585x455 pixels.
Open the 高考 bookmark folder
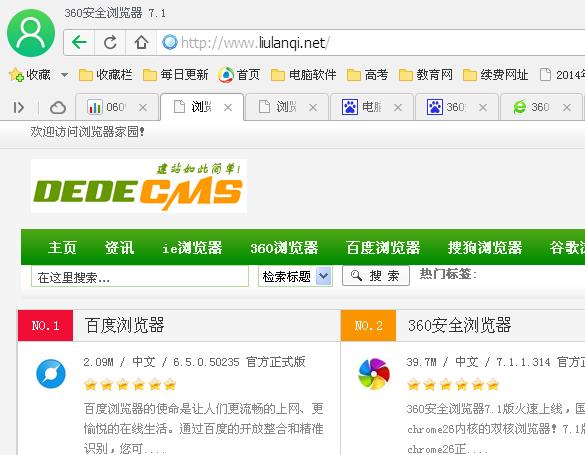(367, 75)
